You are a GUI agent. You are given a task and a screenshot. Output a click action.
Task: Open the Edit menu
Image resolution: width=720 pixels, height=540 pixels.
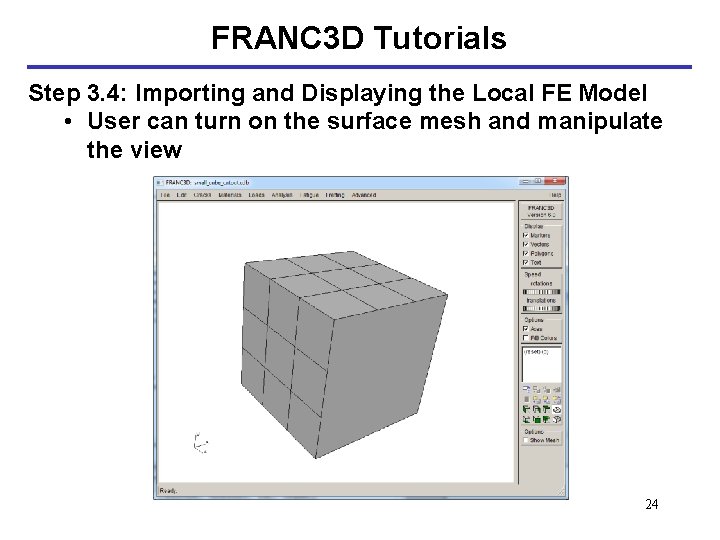182,195
